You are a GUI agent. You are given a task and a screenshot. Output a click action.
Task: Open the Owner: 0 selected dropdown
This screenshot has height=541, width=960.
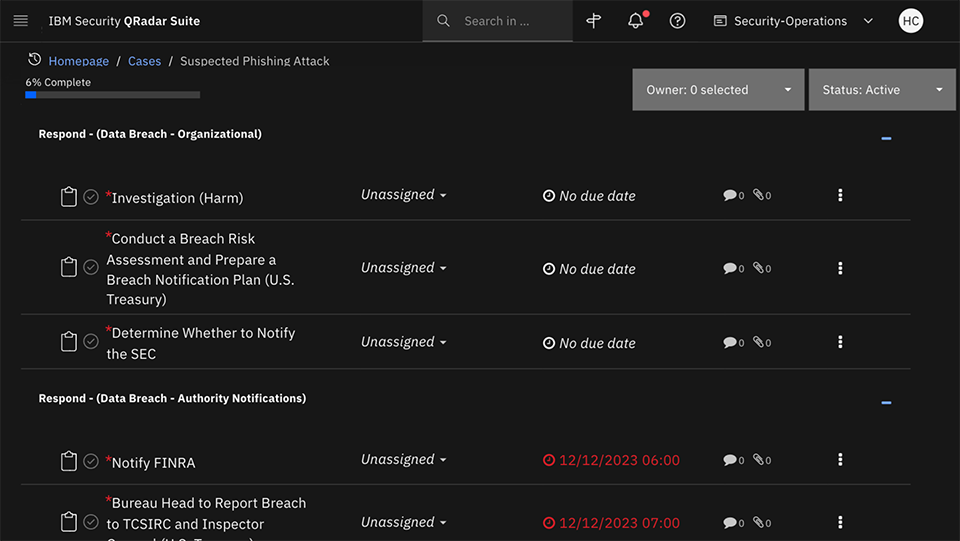pos(718,89)
